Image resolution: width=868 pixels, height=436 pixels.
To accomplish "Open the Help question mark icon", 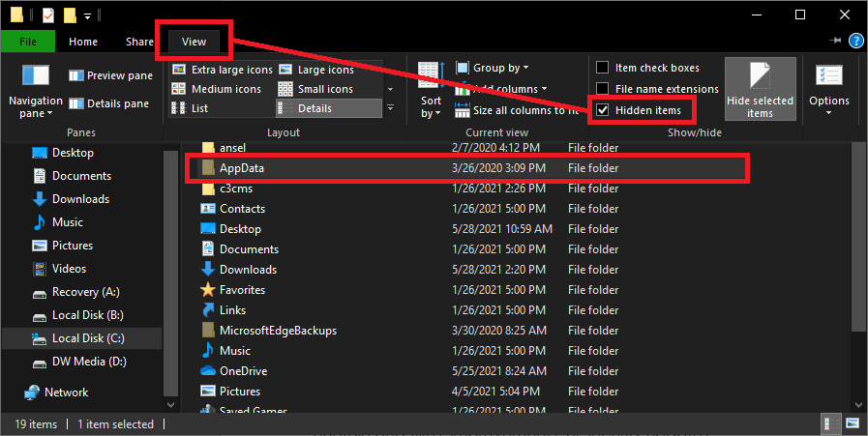I will point(855,41).
